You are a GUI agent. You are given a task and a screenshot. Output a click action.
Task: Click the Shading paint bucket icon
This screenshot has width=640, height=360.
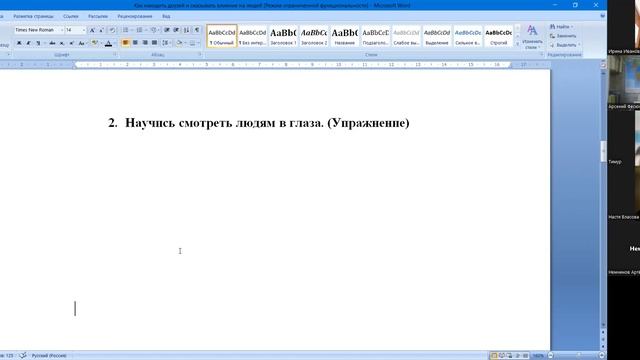(179, 43)
